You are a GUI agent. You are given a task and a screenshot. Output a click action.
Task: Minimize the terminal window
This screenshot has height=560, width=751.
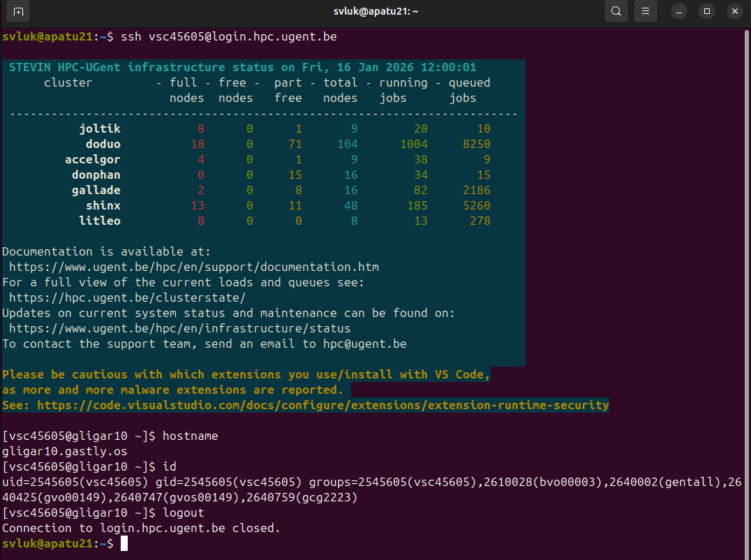point(678,11)
